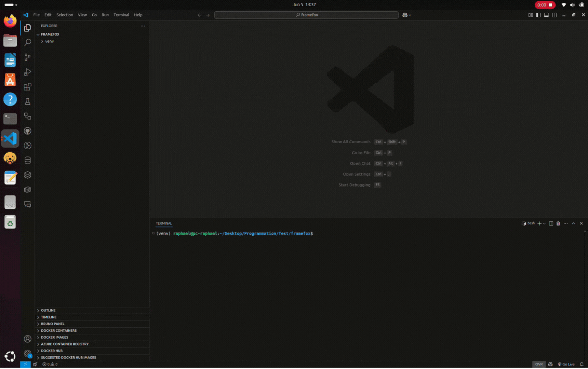Open the Terminal menu

tap(121, 15)
